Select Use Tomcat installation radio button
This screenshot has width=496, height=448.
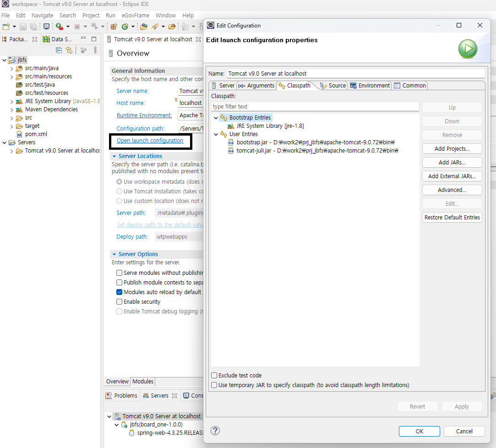coord(119,191)
